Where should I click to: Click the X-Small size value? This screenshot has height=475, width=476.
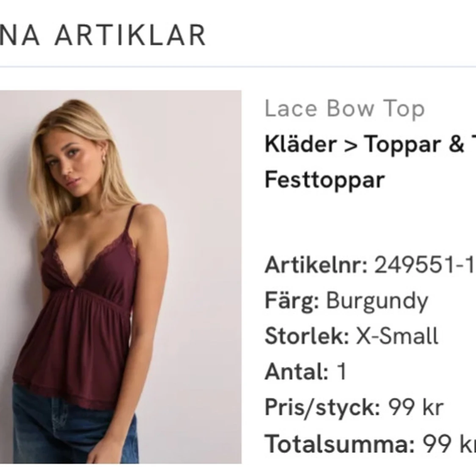point(397,336)
